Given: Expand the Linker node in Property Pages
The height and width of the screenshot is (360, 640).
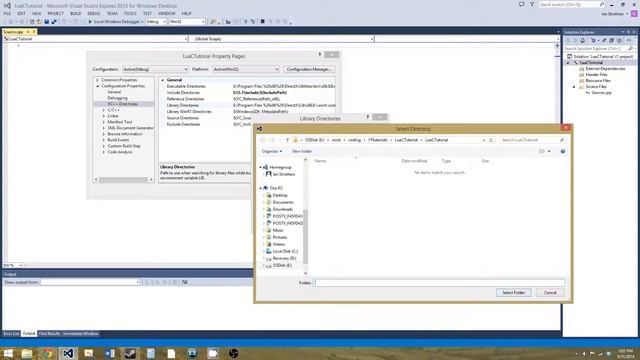Looking at the screenshot, I should tap(104, 116).
